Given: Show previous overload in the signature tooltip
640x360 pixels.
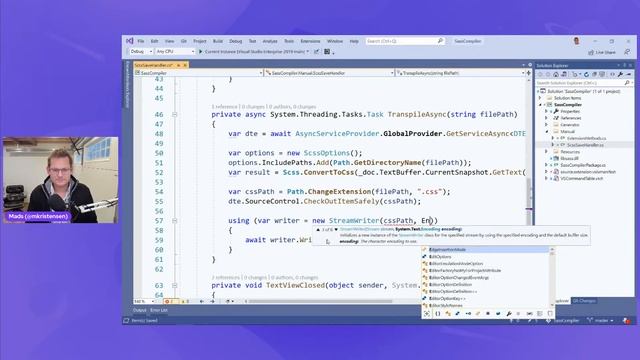Looking at the screenshot, I should point(318,230).
